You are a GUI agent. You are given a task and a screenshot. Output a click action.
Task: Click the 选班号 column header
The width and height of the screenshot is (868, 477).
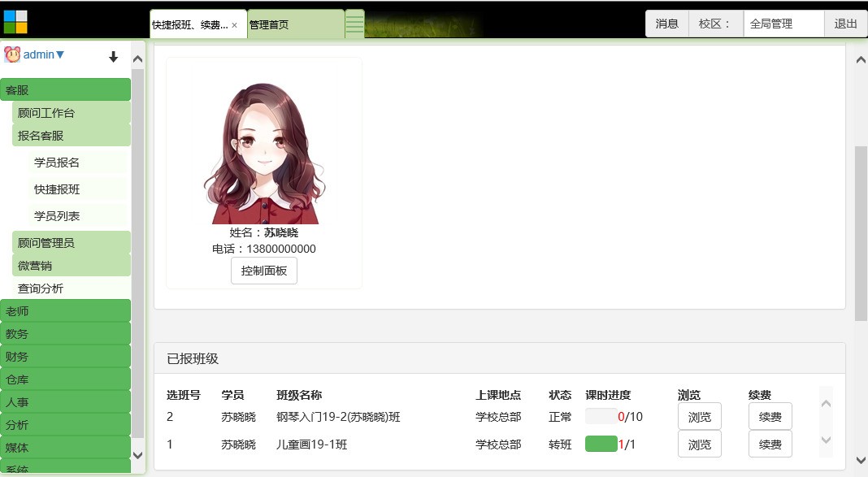click(x=183, y=395)
